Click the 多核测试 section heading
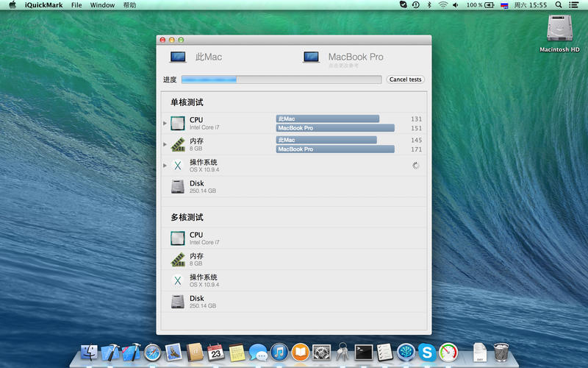Viewport: 588px width, 368px height. (x=187, y=217)
